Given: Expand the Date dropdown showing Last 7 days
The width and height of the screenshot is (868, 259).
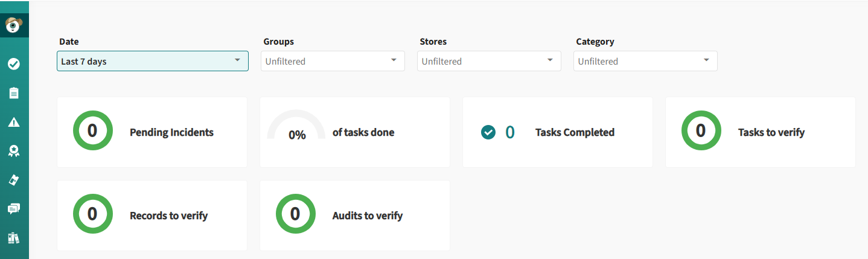Looking at the screenshot, I should [153, 61].
